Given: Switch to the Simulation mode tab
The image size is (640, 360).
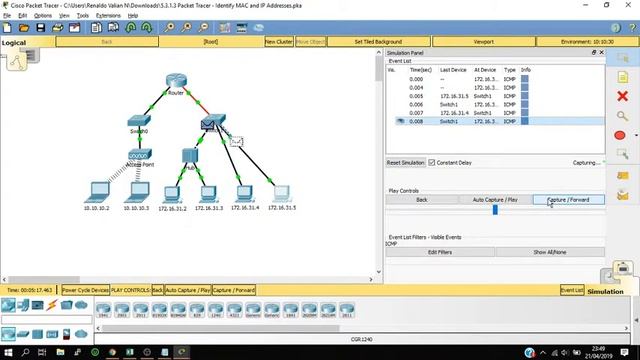Looking at the screenshot, I should 605,291.
